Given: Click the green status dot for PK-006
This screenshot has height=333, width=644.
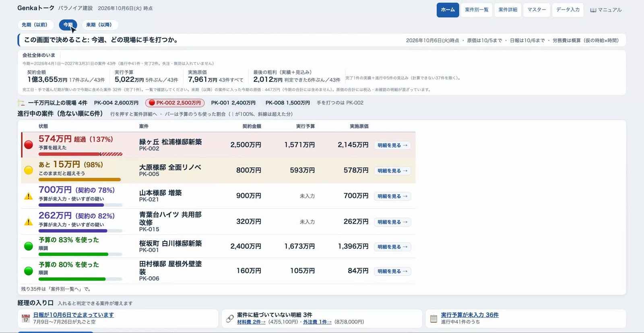Looking at the screenshot, I should click(x=29, y=271).
